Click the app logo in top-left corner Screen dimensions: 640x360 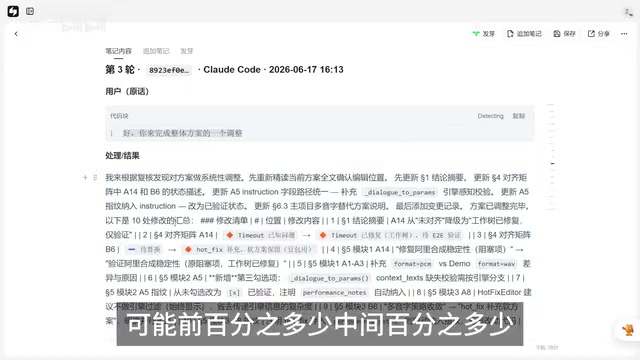tap(13, 11)
